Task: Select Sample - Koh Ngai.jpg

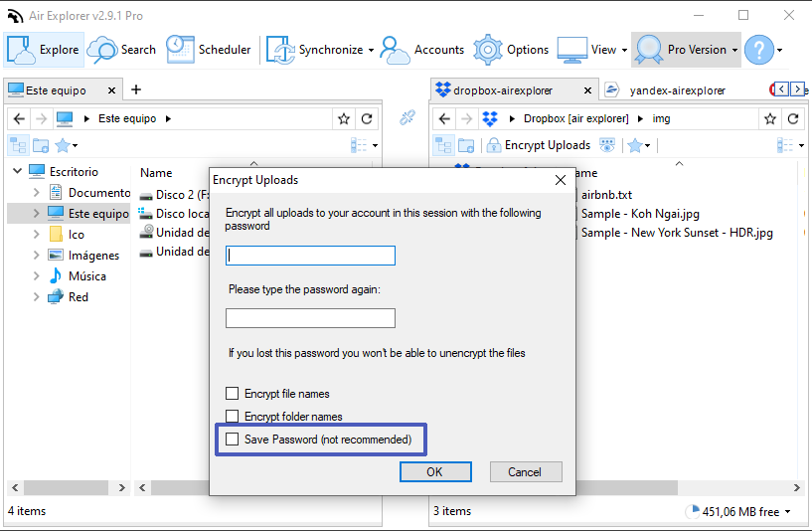Action: pyautogui.click(x=640, y=214)
